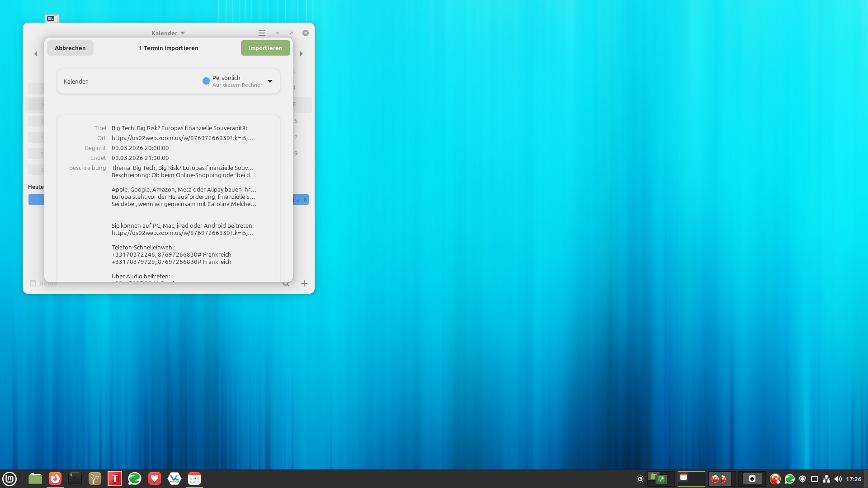Open the calendar hamburger menu
Screen dimensions: 868x488
click(261, 33)
